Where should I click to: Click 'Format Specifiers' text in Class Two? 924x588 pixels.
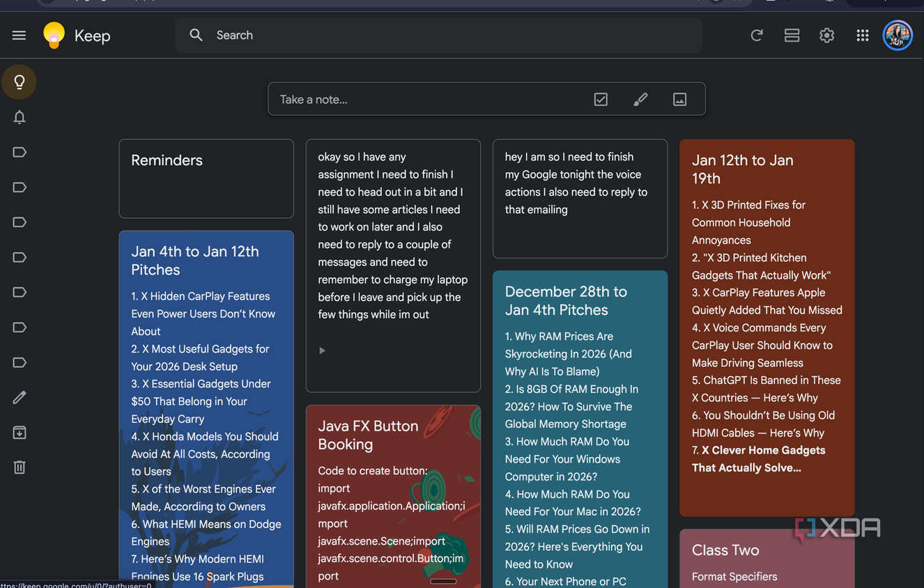(x=734, y=576)
